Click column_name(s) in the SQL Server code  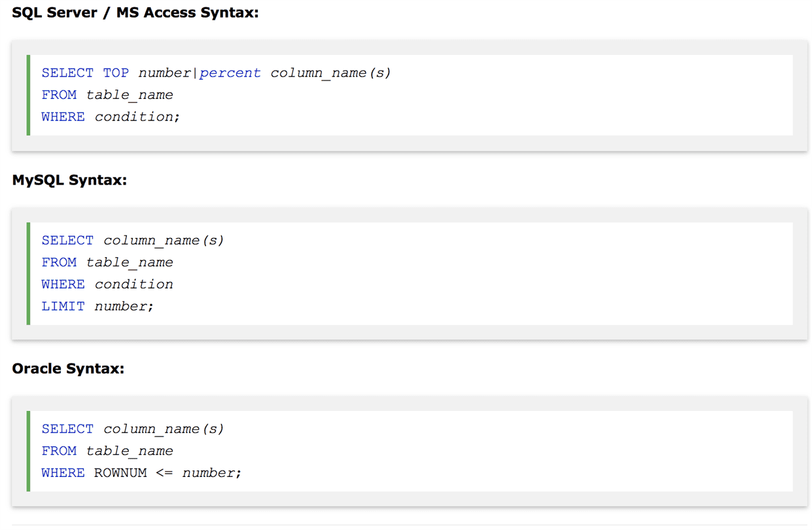tap(330, 73)
